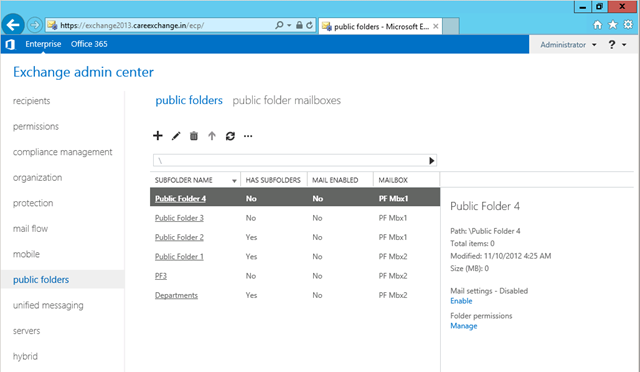Click PF Mbx1 in Public Folder 3 row
Viewport: 640px width, 372px height.
coord(393,218)
